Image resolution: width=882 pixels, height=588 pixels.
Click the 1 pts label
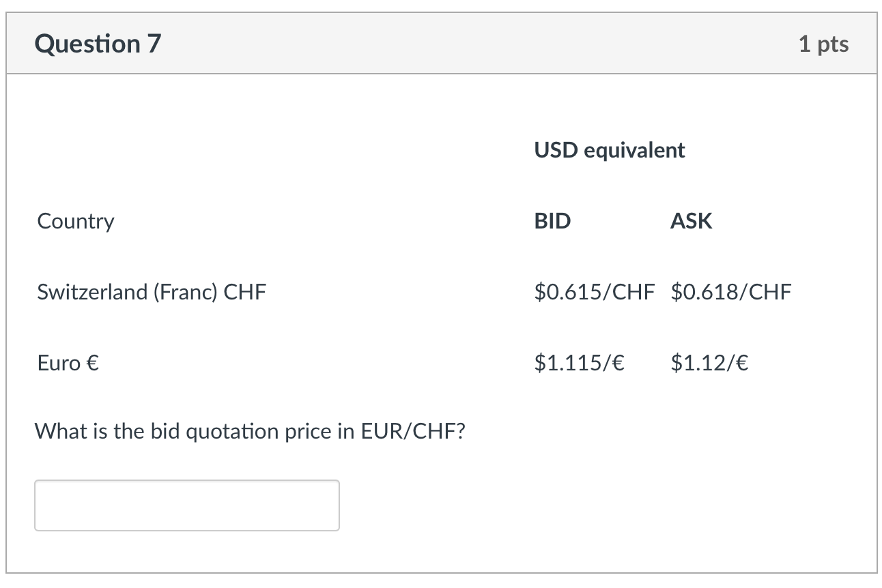[x=823, y=44]
